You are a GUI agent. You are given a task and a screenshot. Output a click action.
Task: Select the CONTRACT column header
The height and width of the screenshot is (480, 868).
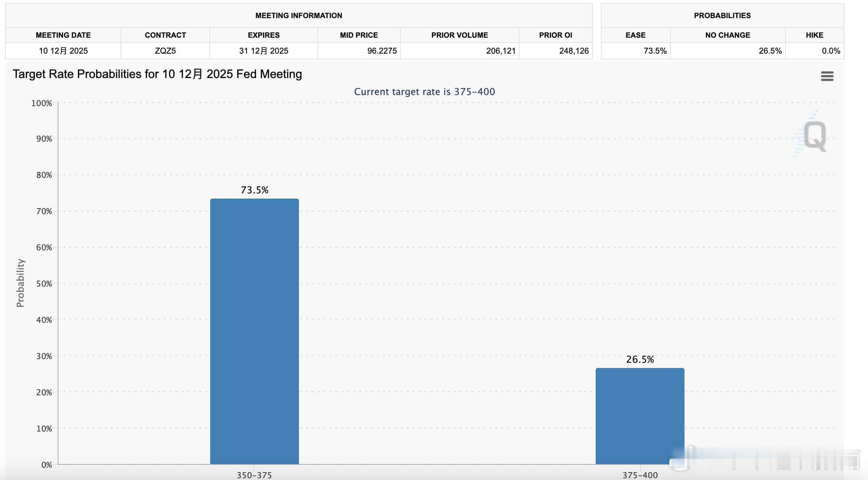[x=165, y=35]
